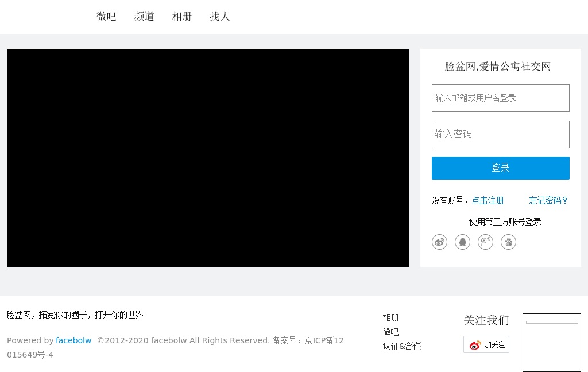The width and height of the screenshot is (588, 372).
Task: Visit the facebolw link in the footer
Action: [73, 340]
